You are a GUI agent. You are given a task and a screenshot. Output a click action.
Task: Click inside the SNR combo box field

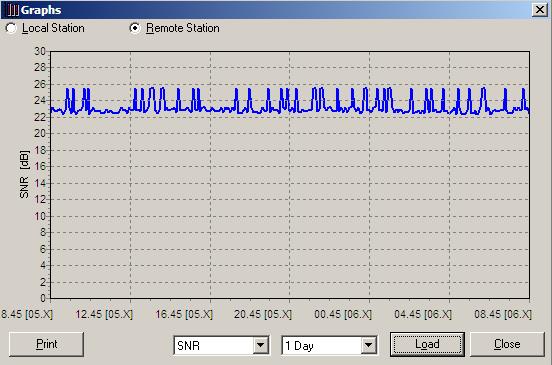(214, 345)
